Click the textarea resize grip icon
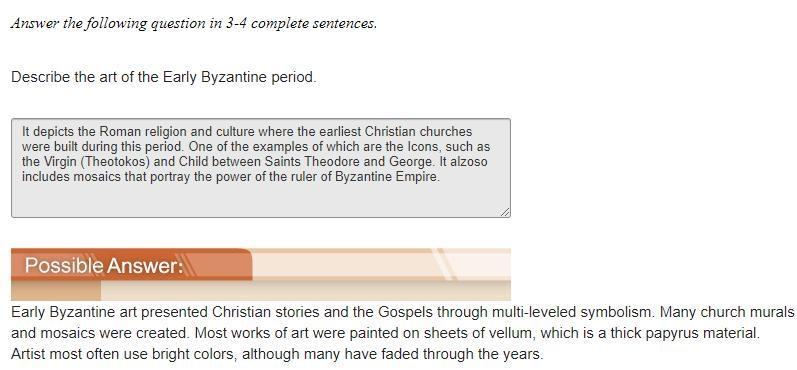This screenshot has height=370, width=797. (505, 212)
